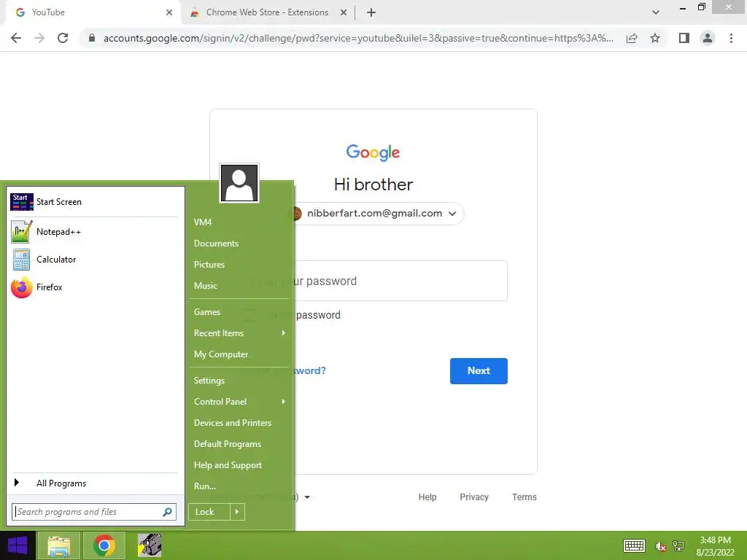747x560 pixels.
Task: Click the Lock button
Action: tap(210, 512)
